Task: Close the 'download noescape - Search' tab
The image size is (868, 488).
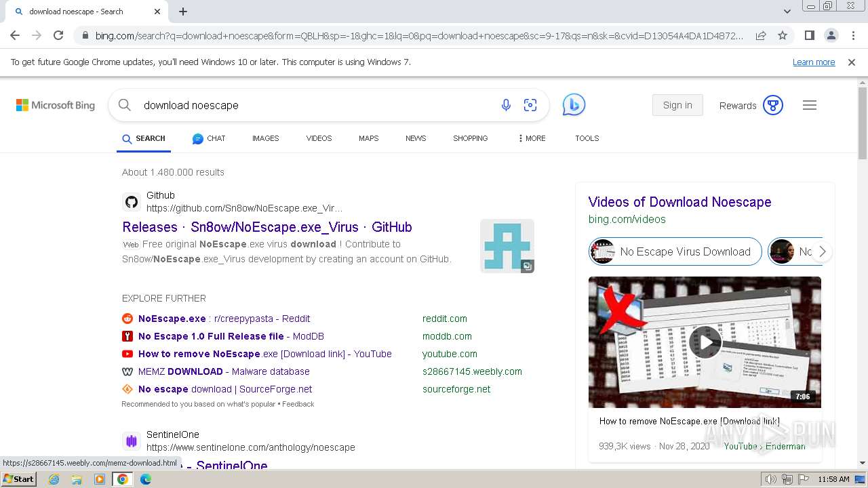Action: point(157,12)
